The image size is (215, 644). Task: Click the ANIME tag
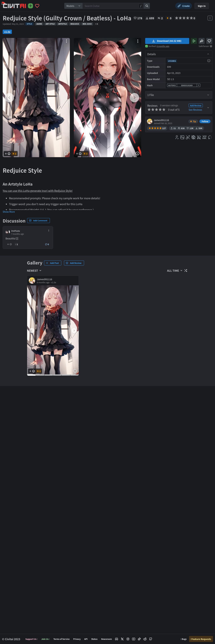click(x=39, y=24)
